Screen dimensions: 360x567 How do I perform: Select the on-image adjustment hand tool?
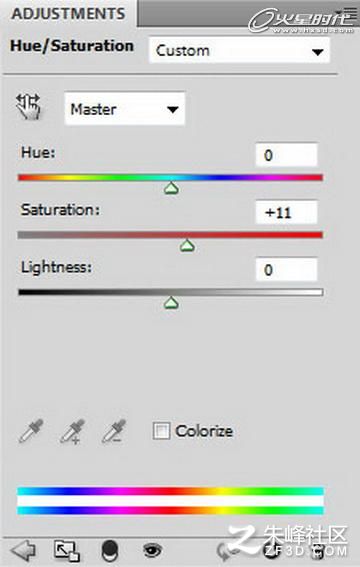pos(28,107)
